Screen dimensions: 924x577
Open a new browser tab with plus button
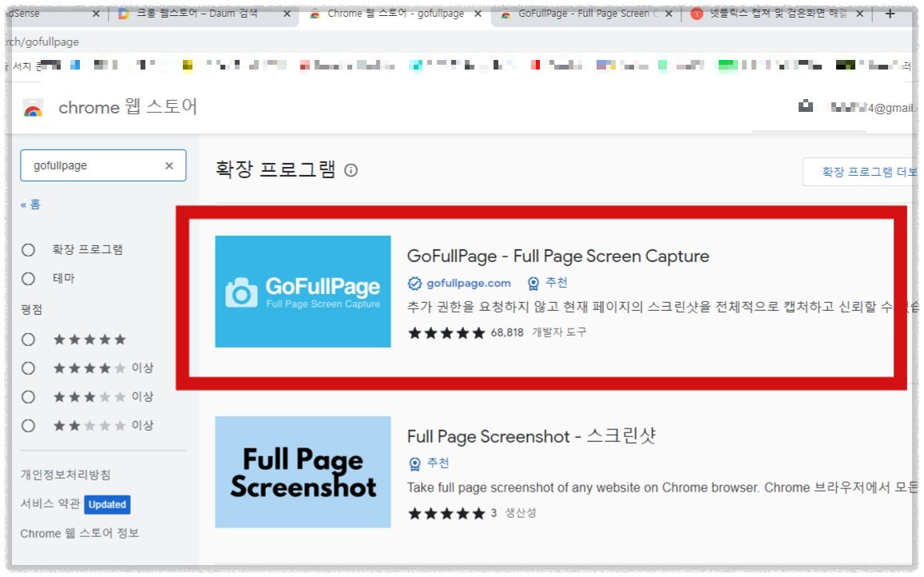pyautogui.click(x=890, y=14)
